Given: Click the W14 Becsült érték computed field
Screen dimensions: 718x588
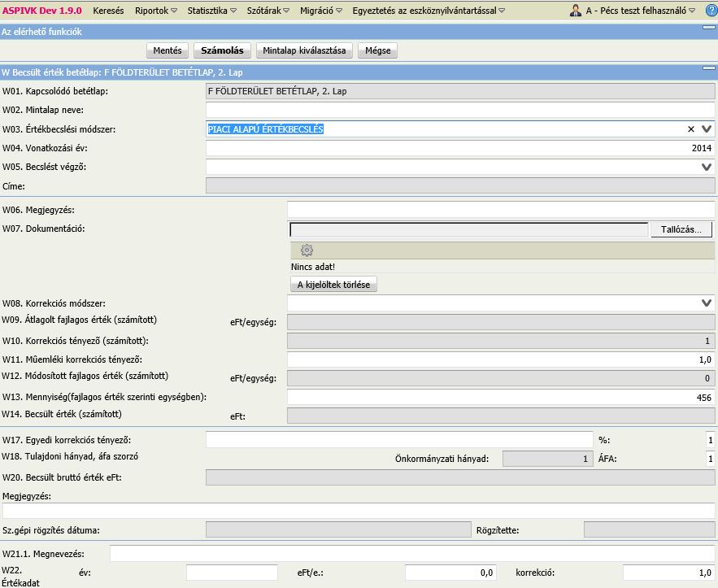Looking at the screenshot, I should pos(501,416).
